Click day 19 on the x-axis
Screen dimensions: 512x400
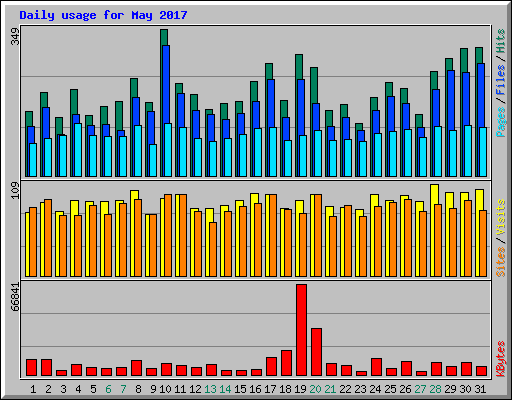(x=300, y=389)
